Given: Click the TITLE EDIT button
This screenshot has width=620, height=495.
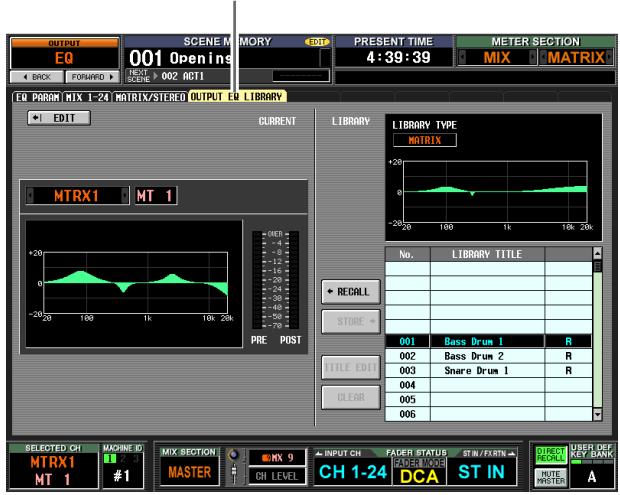Looking at the screenshot, I should tap(351, 367).
